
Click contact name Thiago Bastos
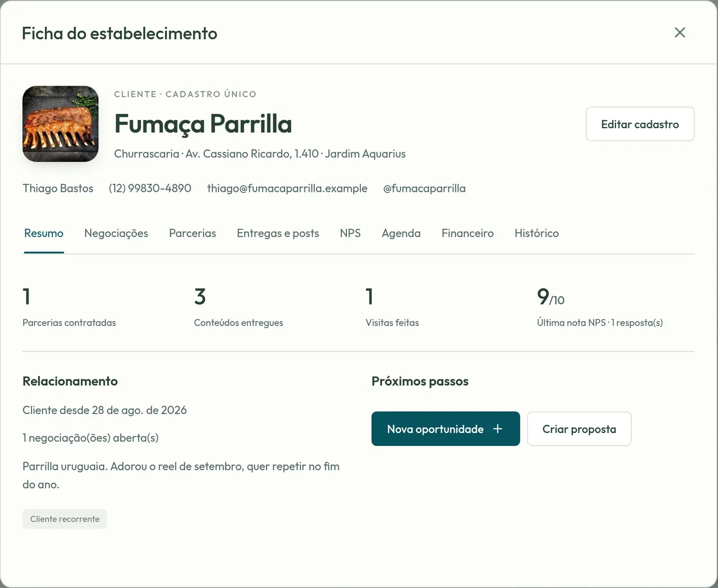click(x=58, y=189)
